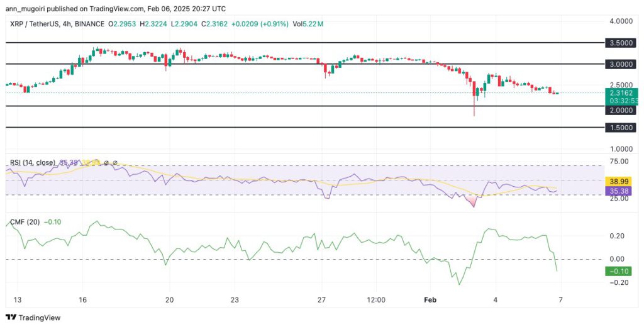This screenshot has width=644, height=327.
Task: Click the low value L2.2904
Action: (183, 25)
